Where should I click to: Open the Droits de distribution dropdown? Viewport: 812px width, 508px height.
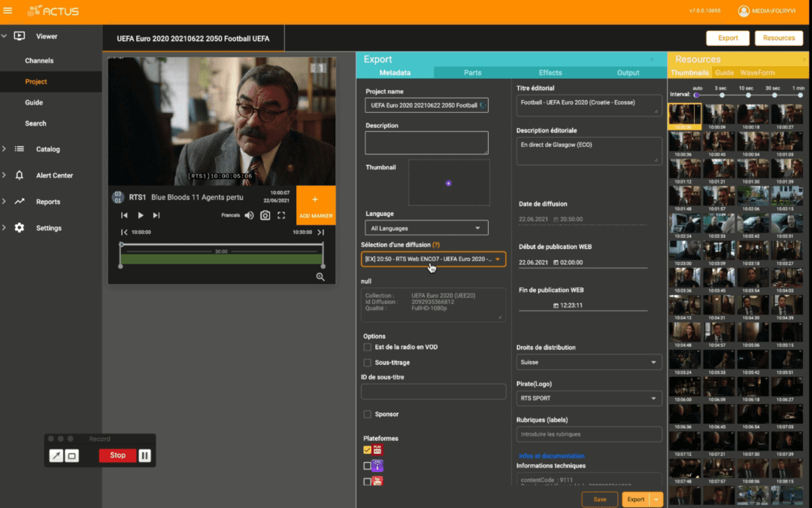pyautogui.click(x=589, y=362)
